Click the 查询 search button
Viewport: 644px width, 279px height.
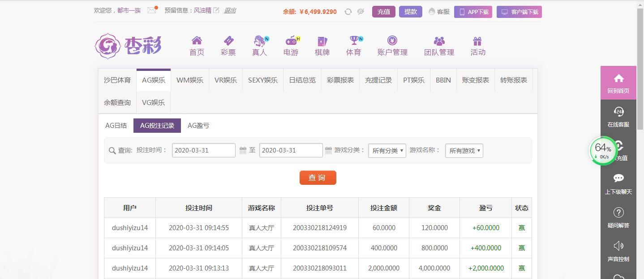click(x=318, y=178)
